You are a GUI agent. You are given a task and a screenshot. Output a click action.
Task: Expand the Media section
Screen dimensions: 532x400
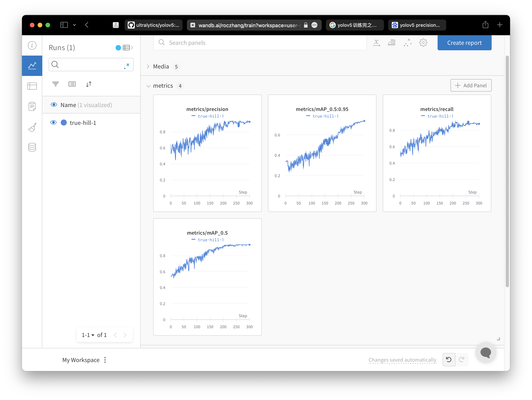(x=148, y=67)
